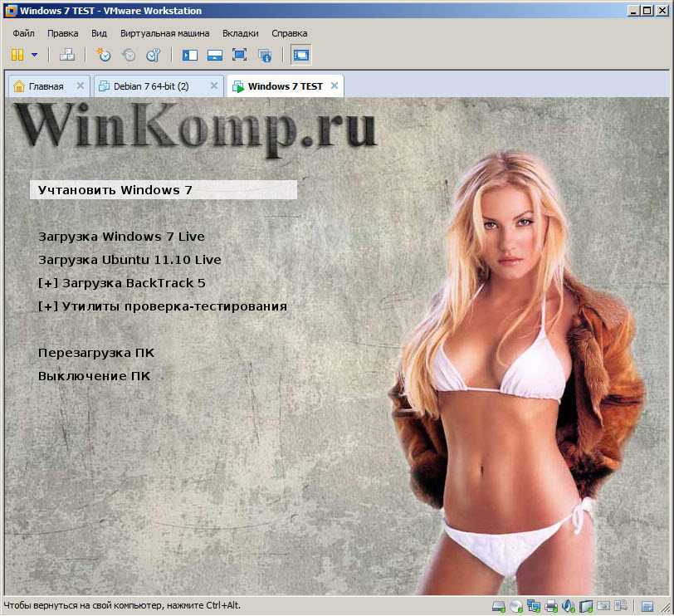Select Выключение ПК option
Image resolution: width=674 pixels, height=616 pixels.
94,376
